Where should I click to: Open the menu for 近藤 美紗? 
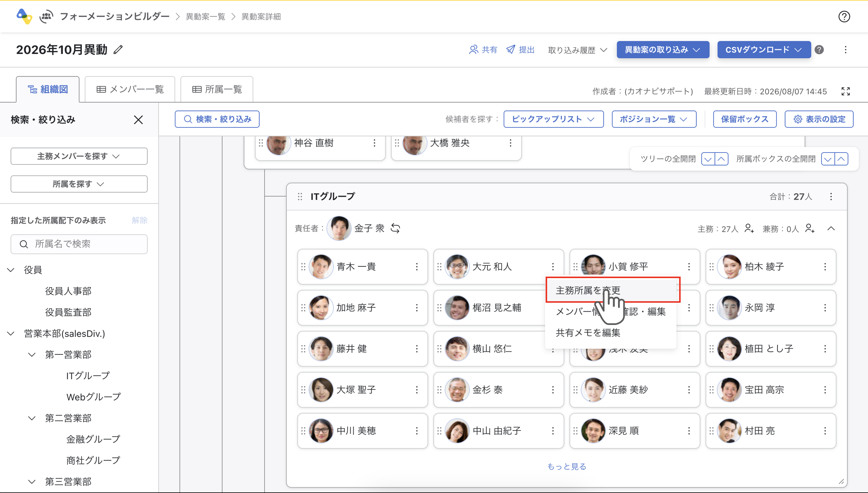689,390
